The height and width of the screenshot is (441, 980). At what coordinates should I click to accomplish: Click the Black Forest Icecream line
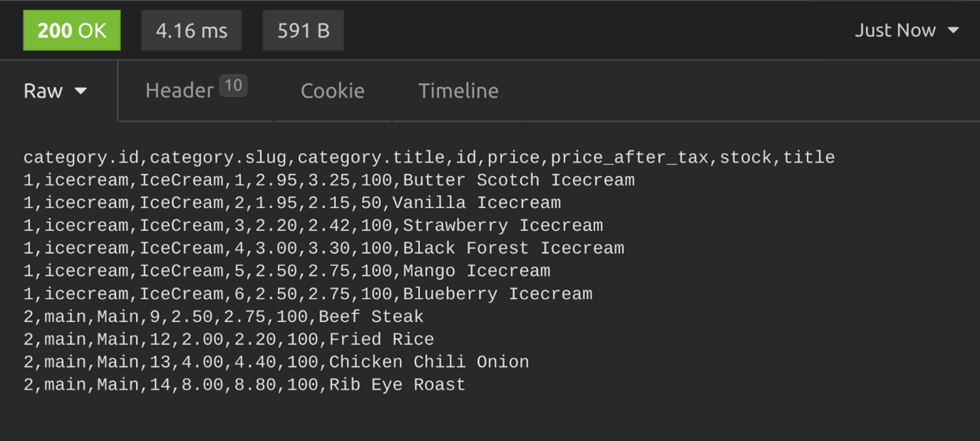[x=324, y=249]
